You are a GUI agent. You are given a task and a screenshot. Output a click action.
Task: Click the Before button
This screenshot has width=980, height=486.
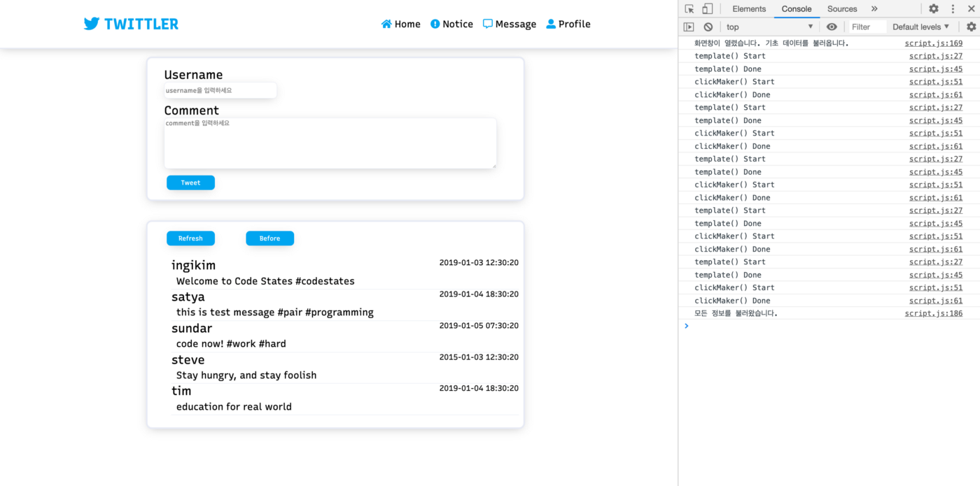click(x=269, y=238)
